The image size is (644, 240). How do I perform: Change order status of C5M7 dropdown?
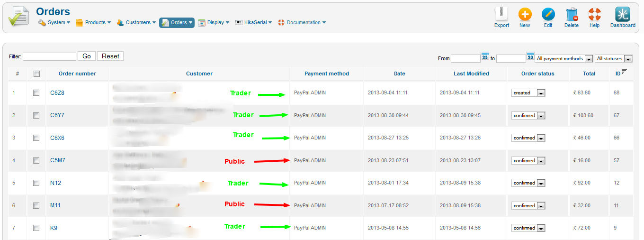[528, 160]
